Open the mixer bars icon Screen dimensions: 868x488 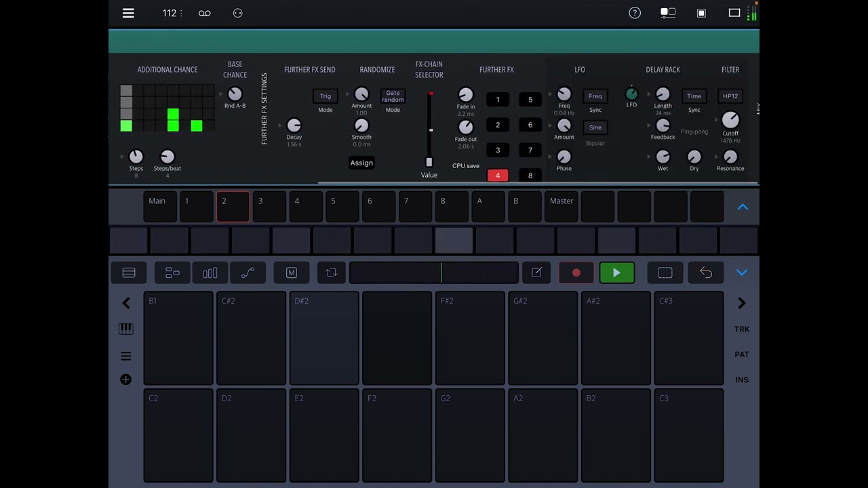click(x=210, y=272)
